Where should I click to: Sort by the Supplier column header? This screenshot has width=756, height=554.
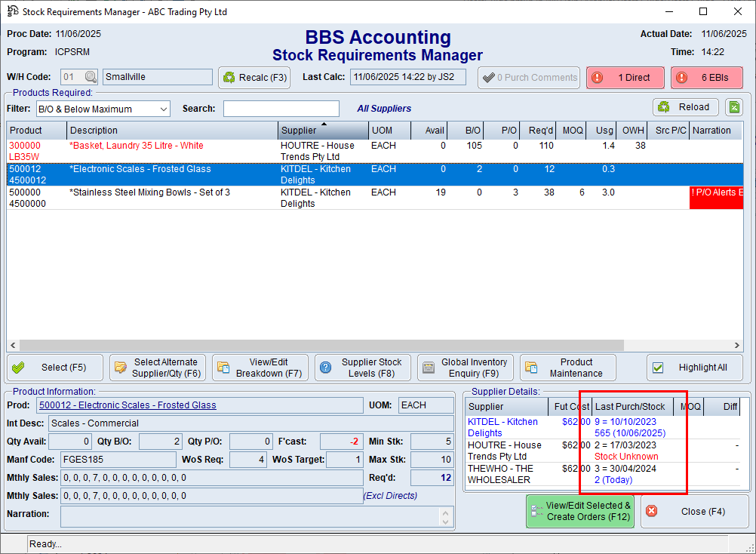[x=323, y=131]
